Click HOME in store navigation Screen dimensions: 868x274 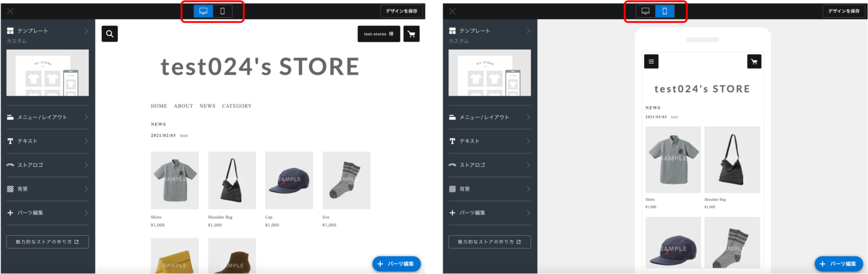[x=159, y=106]
